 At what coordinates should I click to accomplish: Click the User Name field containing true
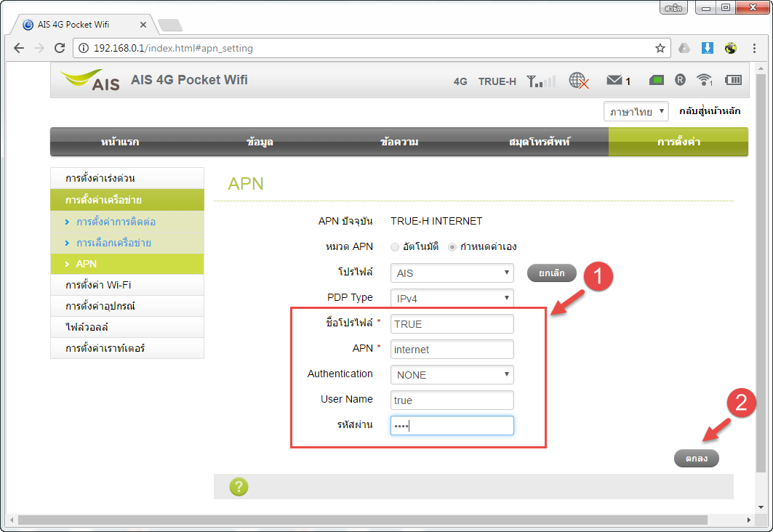[452, 400]
